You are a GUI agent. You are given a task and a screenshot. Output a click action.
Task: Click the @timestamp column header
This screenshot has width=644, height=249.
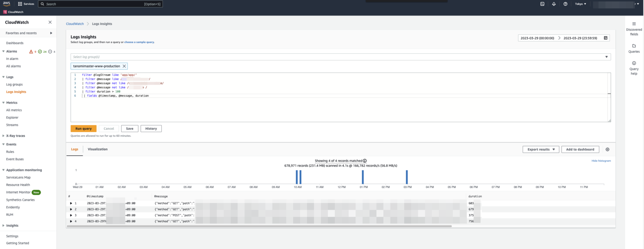[95, 197]
